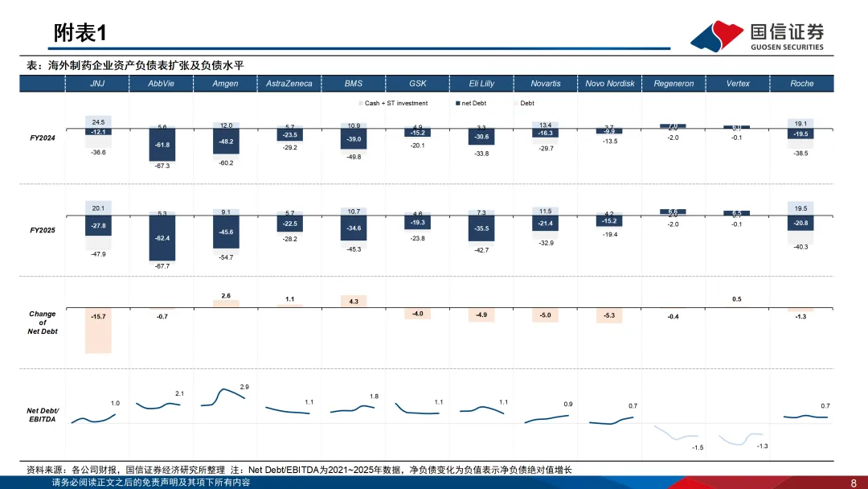The width and height of the screenshot is (868, 489).
Task: Click the Novo Nordisk net debt change -5.3
Action: coord(609,315)
